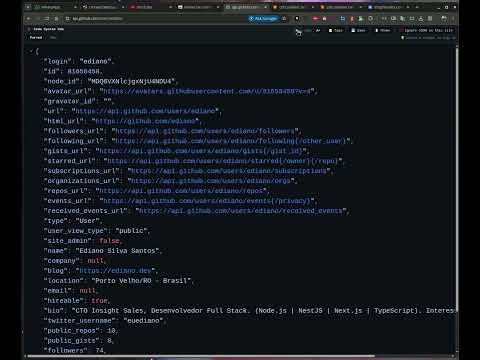Click the Copy button in JSON toolbar

[336, 30]
